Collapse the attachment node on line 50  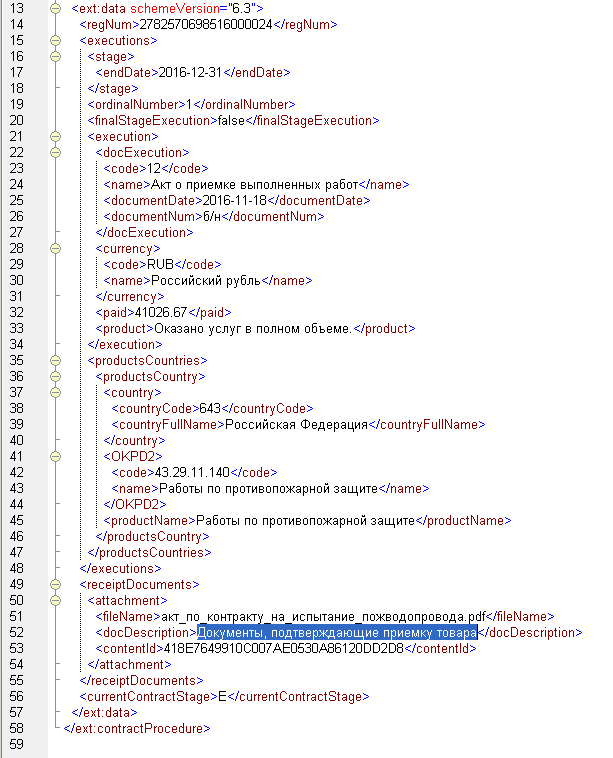(56, 600)
